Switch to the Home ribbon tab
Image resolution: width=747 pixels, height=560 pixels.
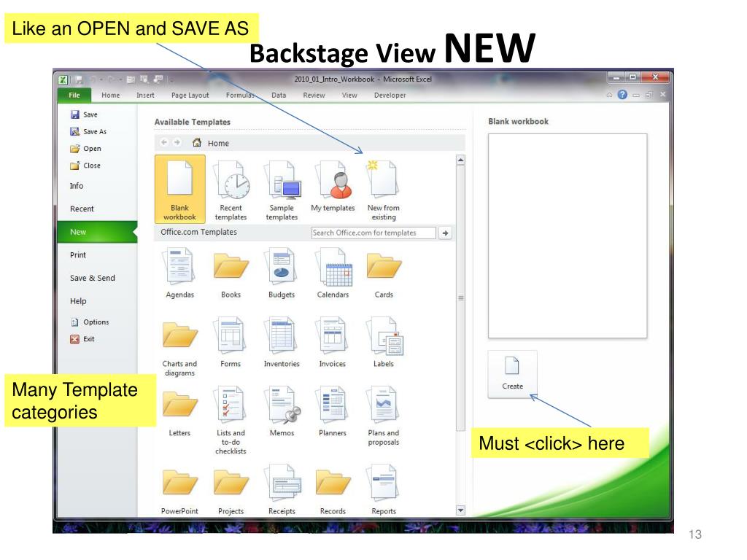coord(111,96)
